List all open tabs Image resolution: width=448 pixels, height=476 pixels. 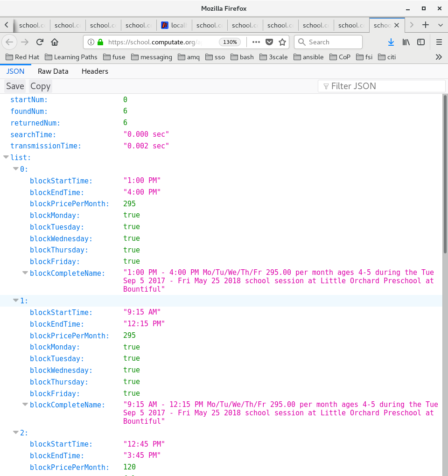tap(441, 25)
